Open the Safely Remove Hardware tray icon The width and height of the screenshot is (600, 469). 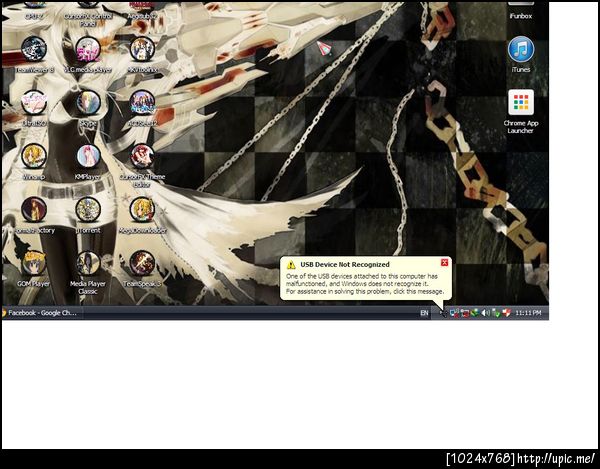[496, 313]
